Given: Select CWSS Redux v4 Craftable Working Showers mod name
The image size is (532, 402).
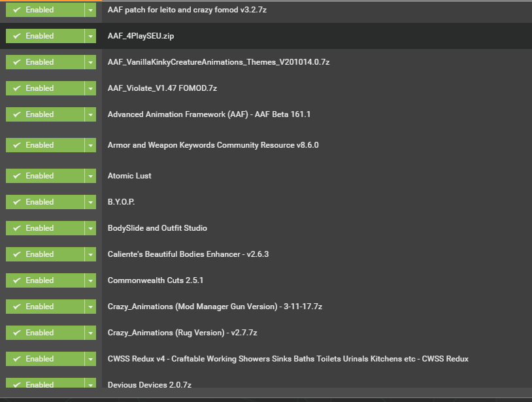Looking at the screenshot, I should [x=288, y=359].
